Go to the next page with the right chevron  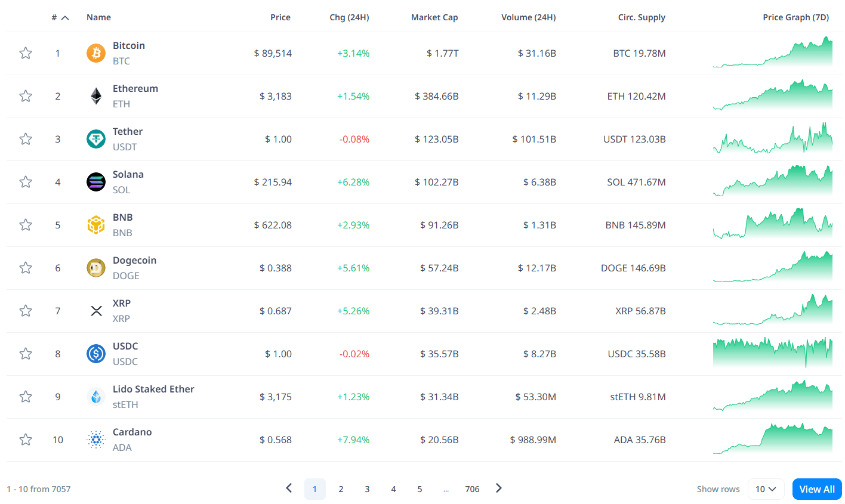coord(499,488)
